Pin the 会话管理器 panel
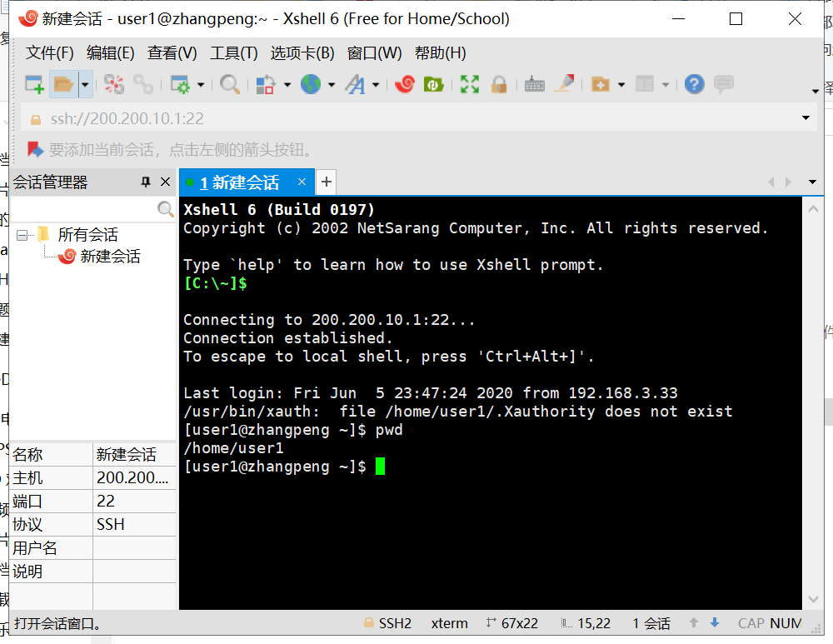This screenshot has height=644, width=833. click(x=146, y=182)
